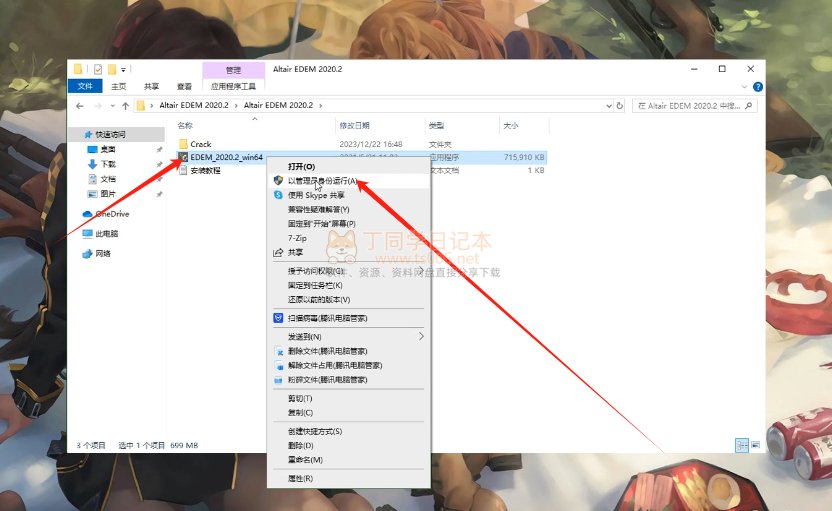Expand the address bar history dropdown

(609, 106)
